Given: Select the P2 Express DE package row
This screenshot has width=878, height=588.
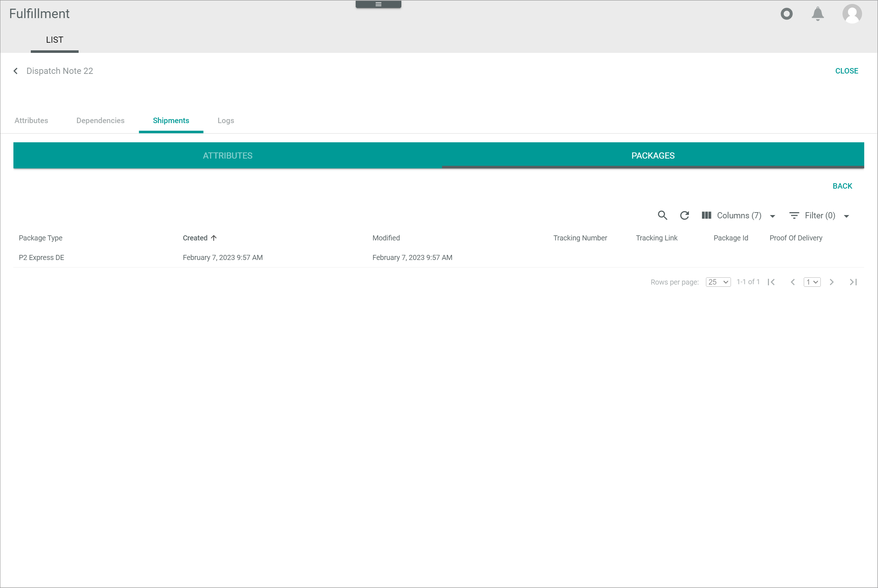Looking at the screenshot, I should pos(41,258).
